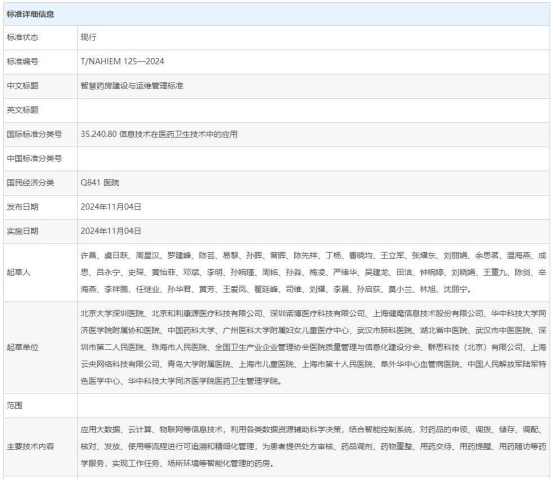
Task: Click the drafters name list text
Action: 313,272
